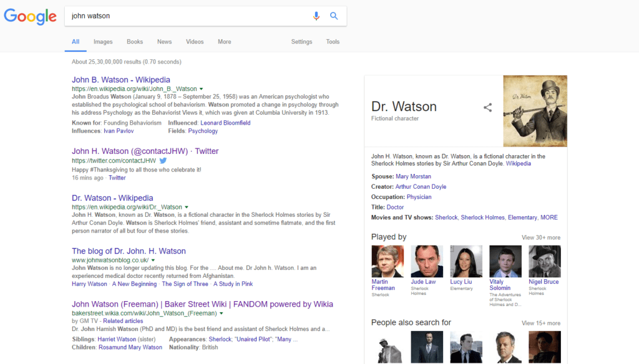Open John B. Watson - Wikipedia result
Viewport: 639px width, 364px height.
121,80
